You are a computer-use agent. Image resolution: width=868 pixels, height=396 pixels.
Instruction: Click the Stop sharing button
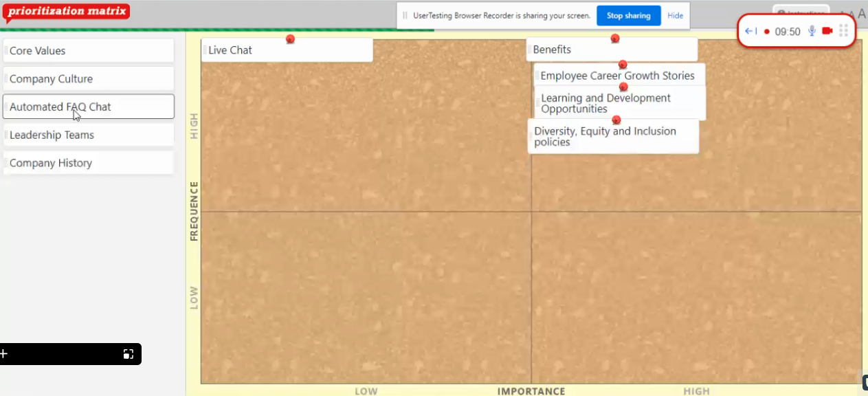coord(628,15)
